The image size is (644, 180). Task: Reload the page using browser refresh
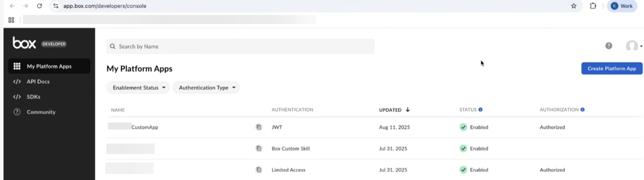tap(39, 6)
